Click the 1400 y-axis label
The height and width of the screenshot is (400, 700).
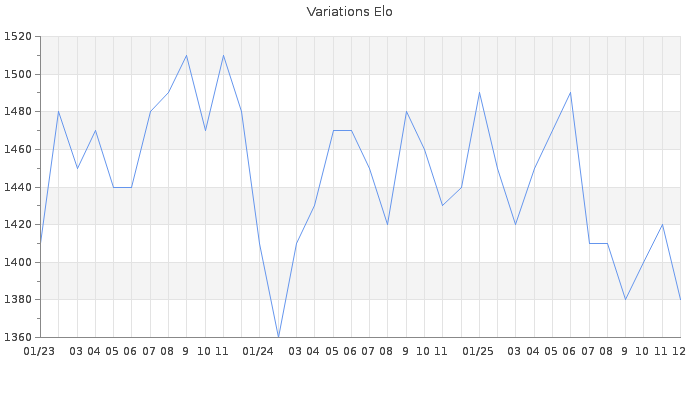click(18, 262)
